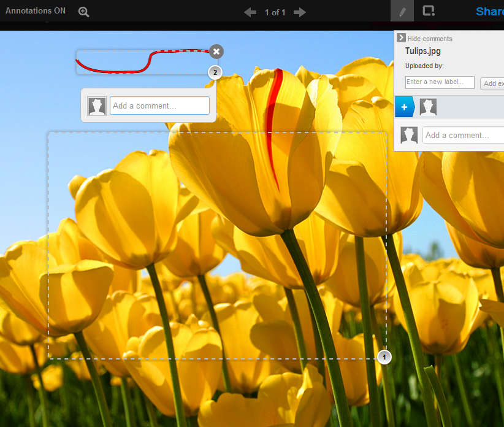Click the annotation popup comment field
The width and height of the screenshot is (504, 427).
coord(160,106)
